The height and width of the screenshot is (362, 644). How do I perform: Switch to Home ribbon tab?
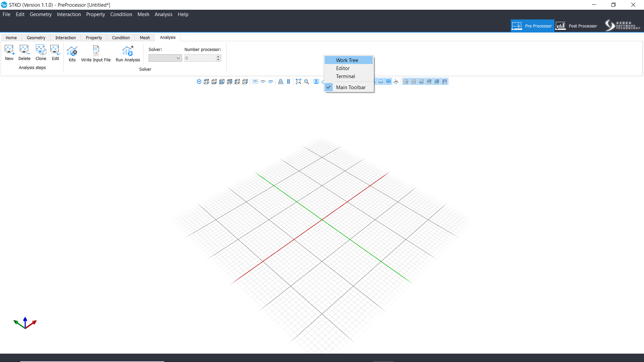[x=11, y=38]
